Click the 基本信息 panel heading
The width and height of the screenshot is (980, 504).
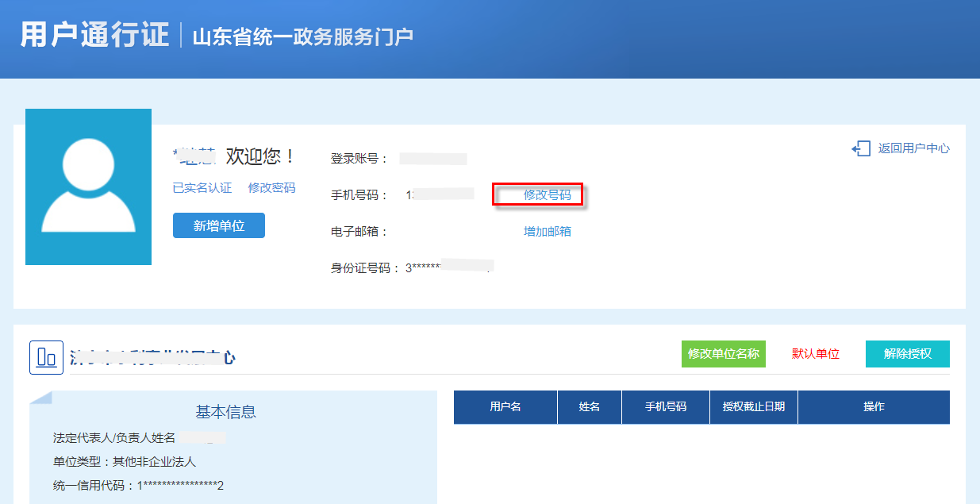pyautogui.click(x=225, y=412)
